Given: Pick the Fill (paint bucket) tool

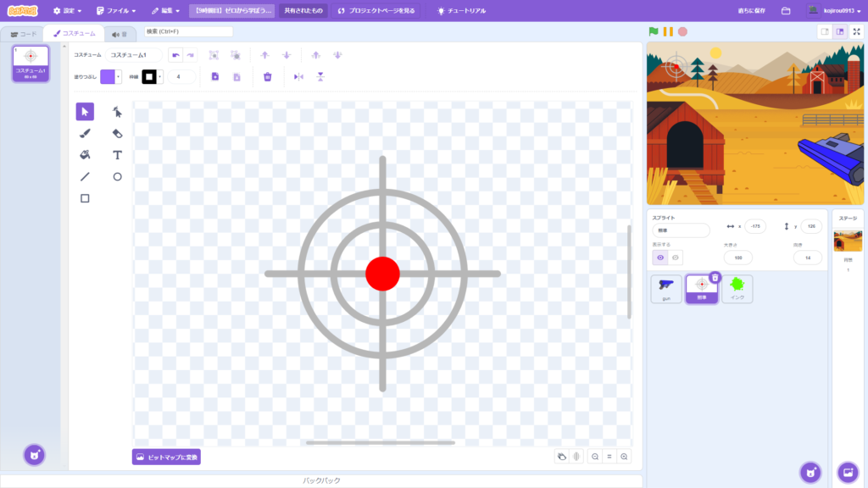Looking at the screenshot, I should pos(84,155).
